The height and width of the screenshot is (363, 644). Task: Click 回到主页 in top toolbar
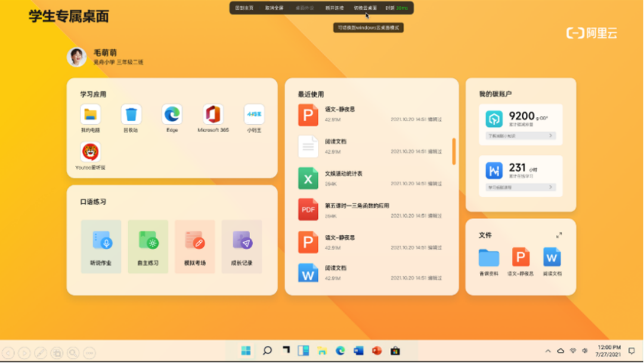pos(244,8)
